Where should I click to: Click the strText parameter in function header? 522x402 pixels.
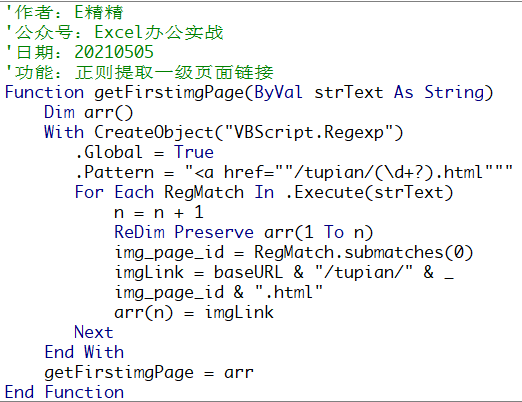349,92
